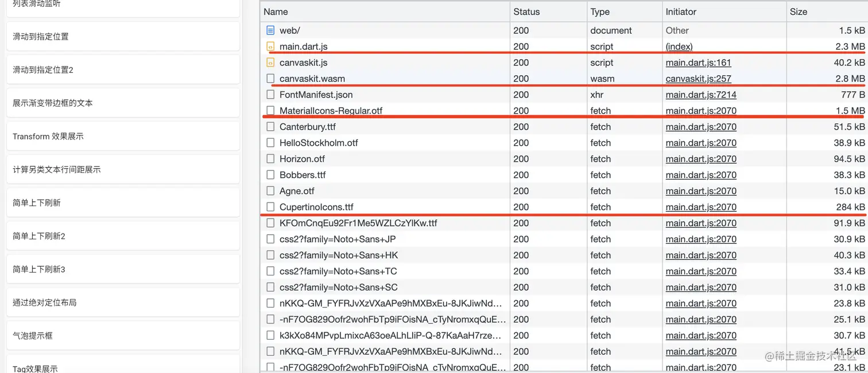Viewport: 868px width, 373px height.
Task: Click the file icon beside css2?family=Noto+Sans+JP
Action: [270, 239]
